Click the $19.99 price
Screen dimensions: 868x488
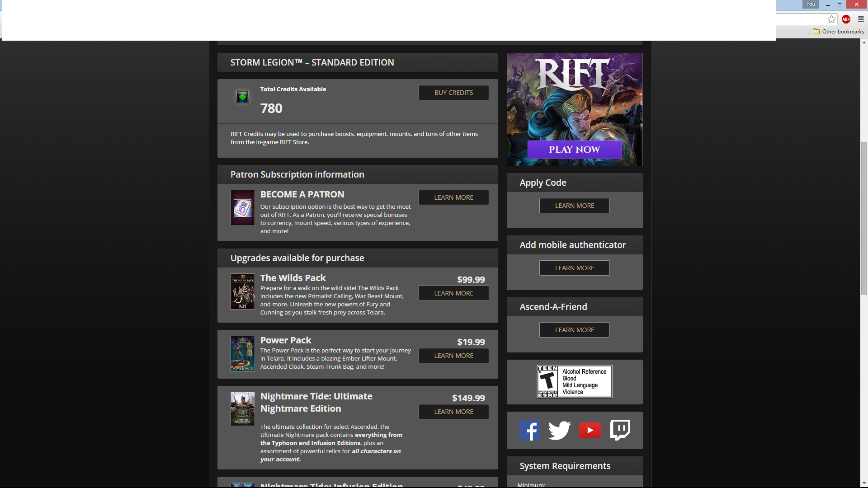pyautogui.click(x=471, y=342)
